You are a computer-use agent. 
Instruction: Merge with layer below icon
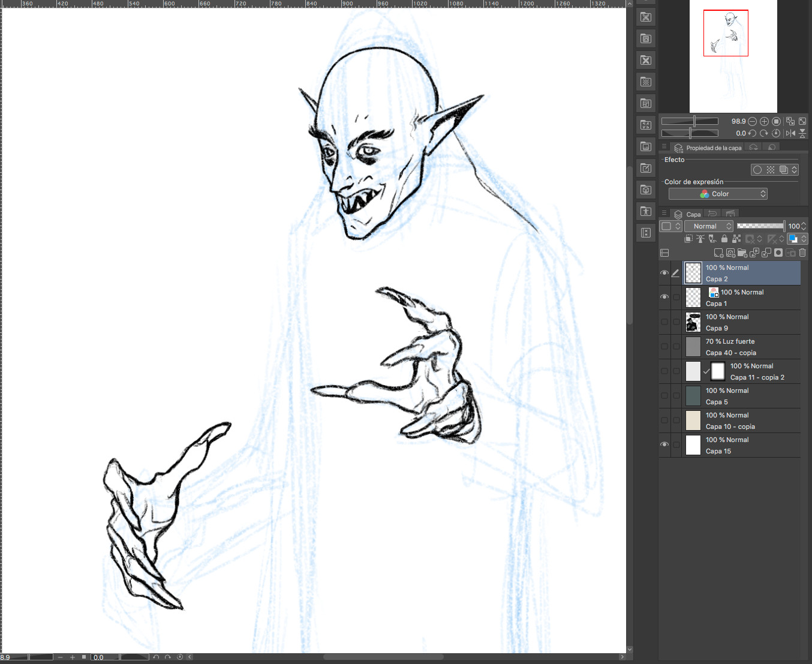coord(766,253)
